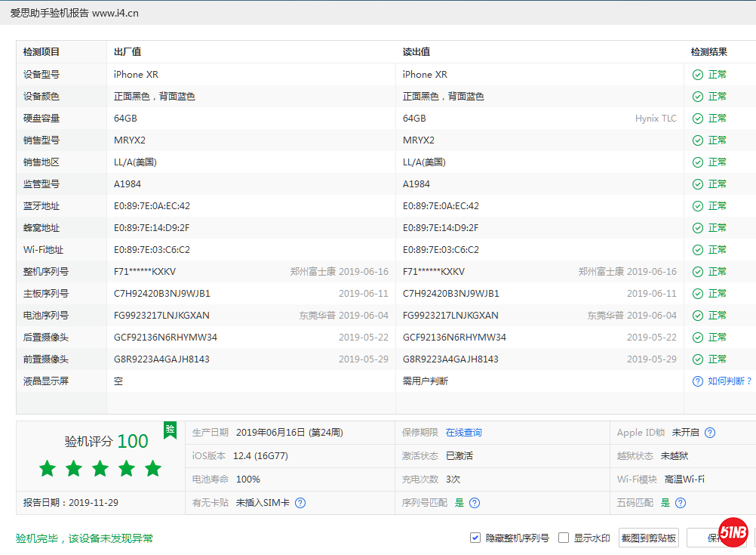Click the Hynix TLC label in 硬盘容量 row

[x=655, y=118]
